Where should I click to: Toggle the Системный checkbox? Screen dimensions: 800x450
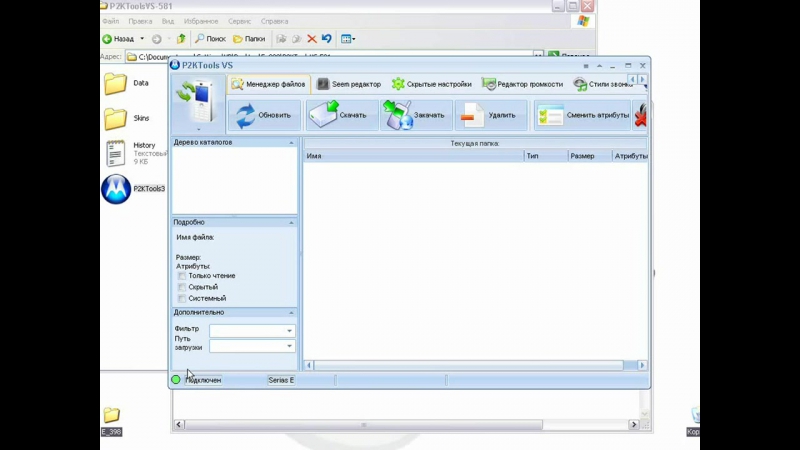pyautogui.click(x=182, y=298)
